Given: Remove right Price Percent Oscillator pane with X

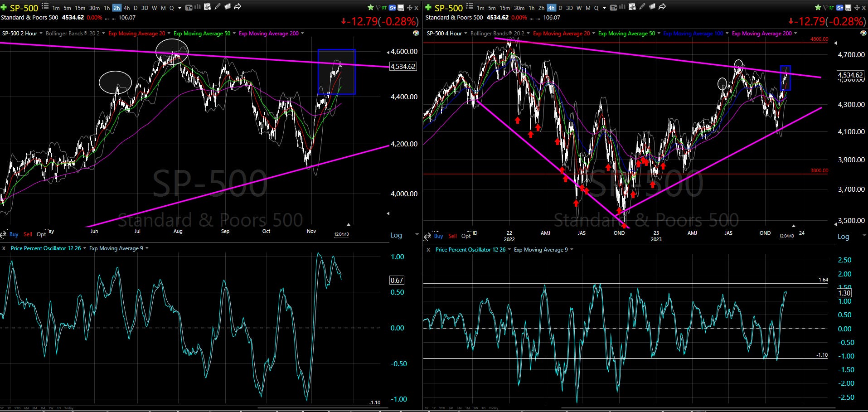Looking at the screenshot, I should click(x=428, y=250).
